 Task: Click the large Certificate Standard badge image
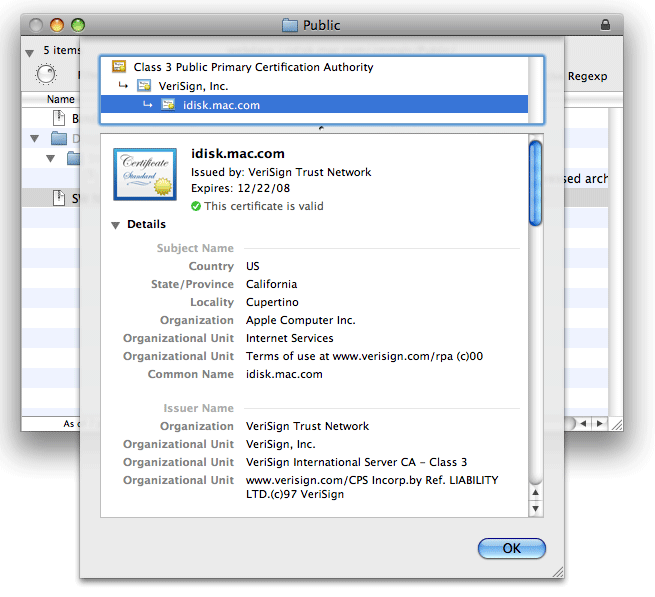click(x=145, y=176)
